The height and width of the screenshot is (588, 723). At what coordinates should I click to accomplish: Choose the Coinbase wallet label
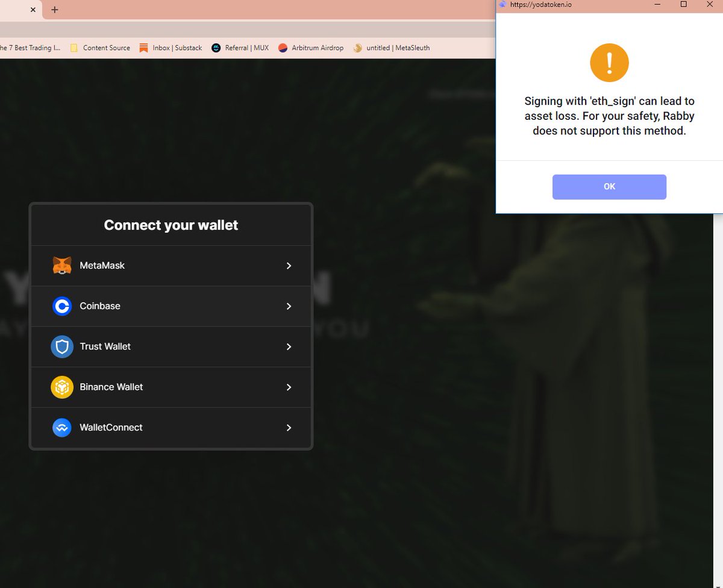tap(100, 306)
